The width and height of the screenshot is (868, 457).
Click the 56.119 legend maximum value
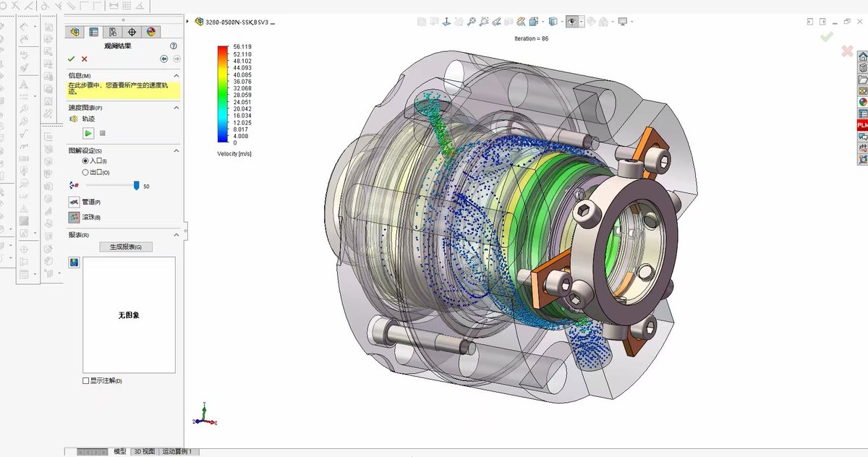(242, 46)
